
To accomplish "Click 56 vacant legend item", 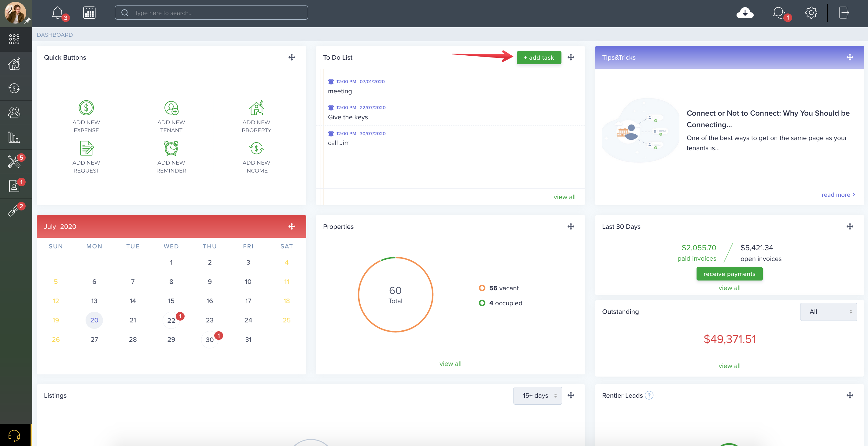I will 499,288.
